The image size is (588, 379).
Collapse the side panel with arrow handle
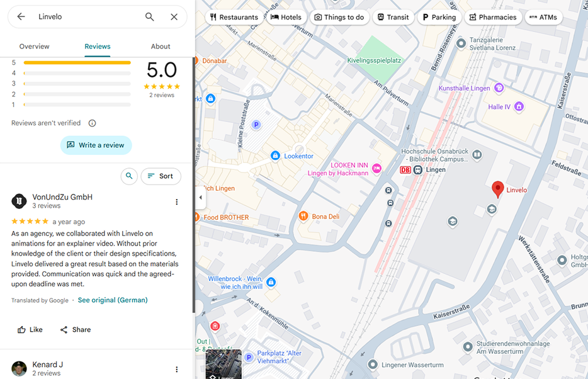point(200,197)
